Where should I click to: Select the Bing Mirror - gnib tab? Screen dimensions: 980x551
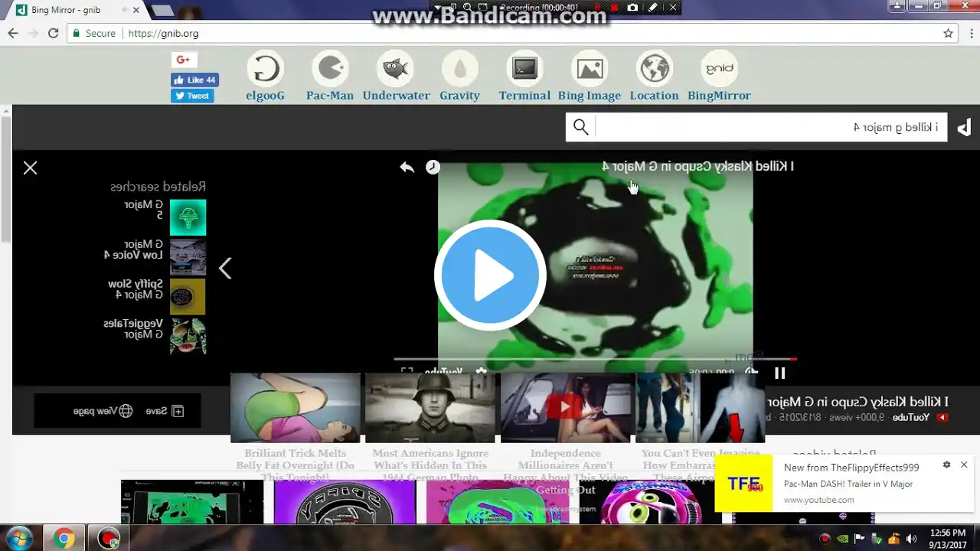coord(78,10)
